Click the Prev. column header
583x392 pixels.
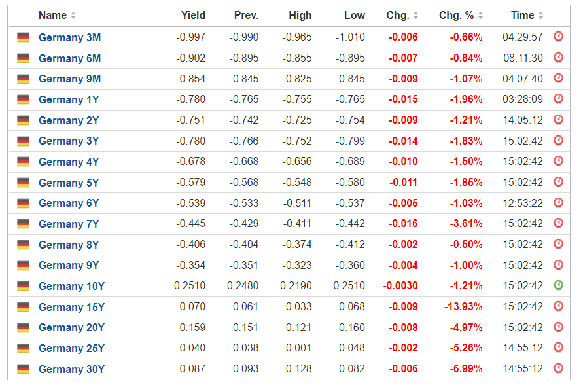point(246,16)
